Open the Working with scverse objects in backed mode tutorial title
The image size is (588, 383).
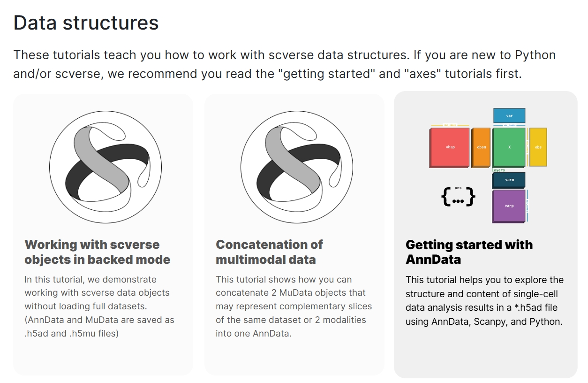[x=97, y=252]
